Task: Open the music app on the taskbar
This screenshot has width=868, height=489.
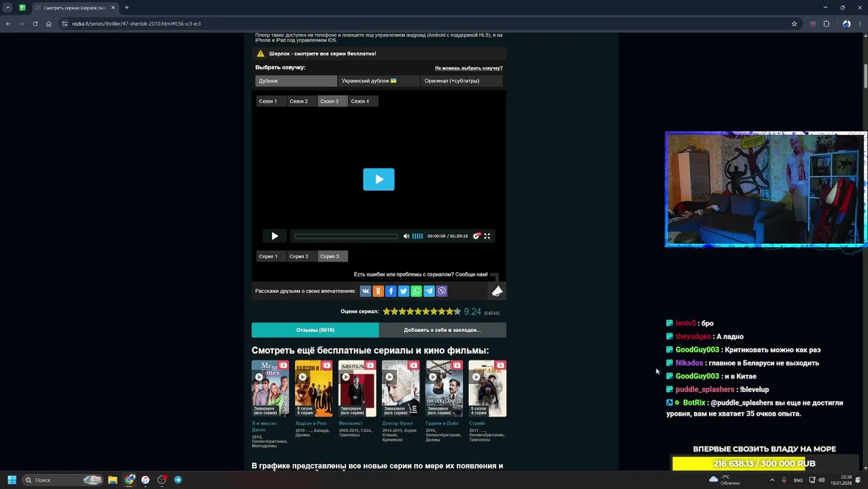Action: [x=145, y=480]
